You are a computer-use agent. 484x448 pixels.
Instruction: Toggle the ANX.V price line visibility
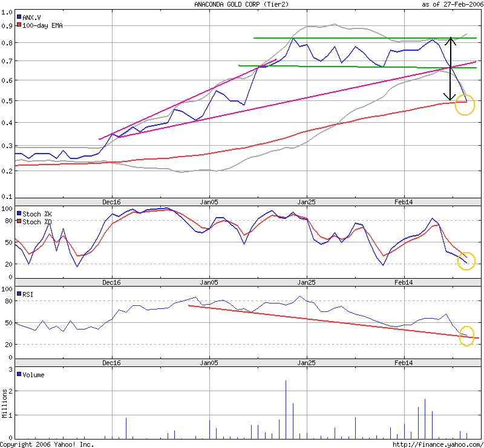click(31, 18)
